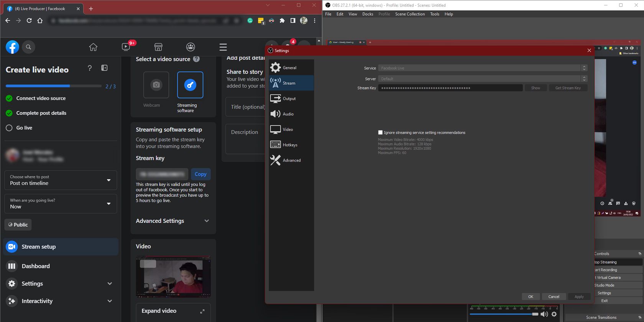Click the live video preview thumbnail

(173, 277)
